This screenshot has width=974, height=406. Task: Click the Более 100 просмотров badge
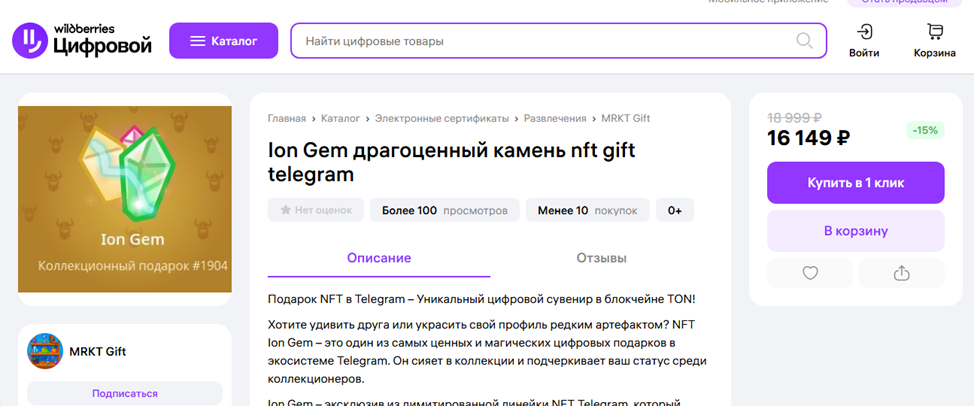coord(445,210)
